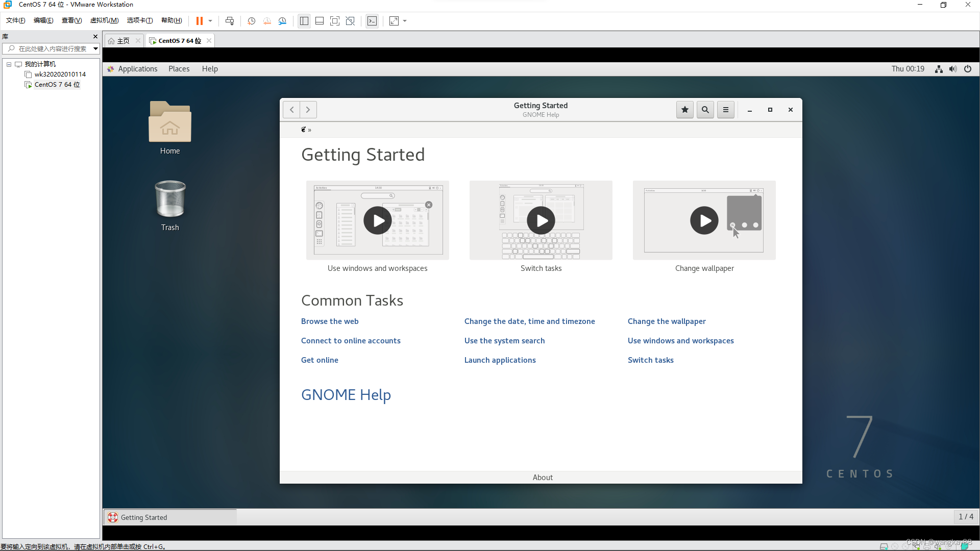Toggle the library sidebar view icon
This screenshot has height=551, width=980.
[x=304, y=21]
